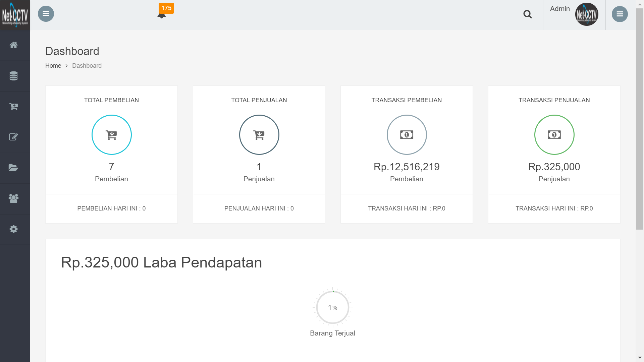
Task: Click the search magnifier icon
Action: pyautogui.click(x=527, y=14)
